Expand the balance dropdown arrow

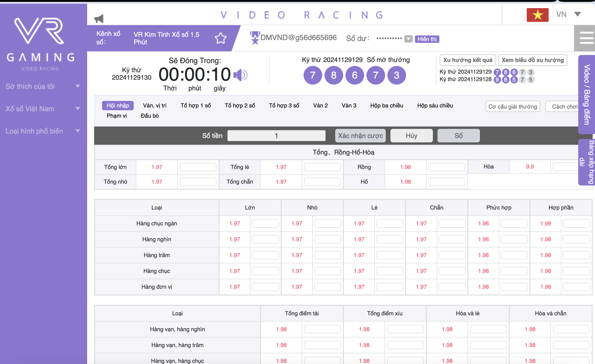[408, 39]
